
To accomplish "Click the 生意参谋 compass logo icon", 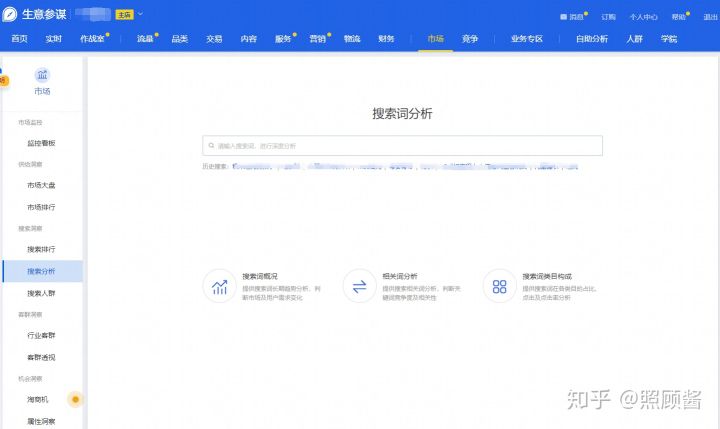I will click(x=10, y=14).
